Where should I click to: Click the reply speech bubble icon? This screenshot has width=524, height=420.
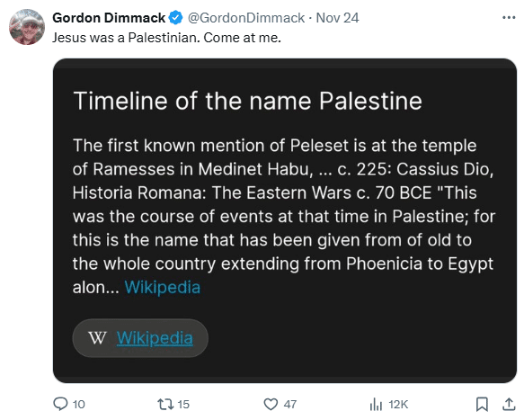pos(60,404)
